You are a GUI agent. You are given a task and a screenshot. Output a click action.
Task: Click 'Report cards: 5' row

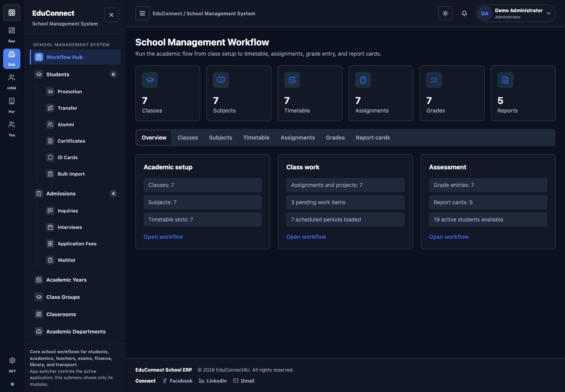pos(488,202)
